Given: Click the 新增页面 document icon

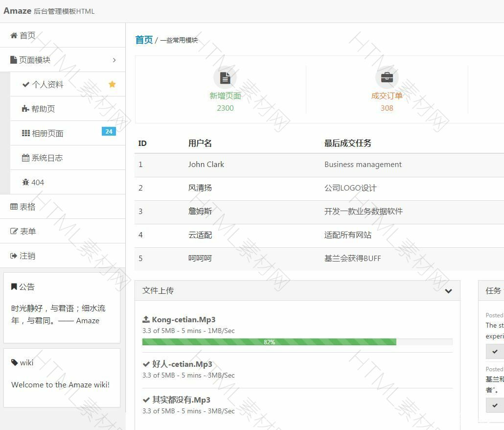Looking at the screenshot, I should (x=225, y=77).
